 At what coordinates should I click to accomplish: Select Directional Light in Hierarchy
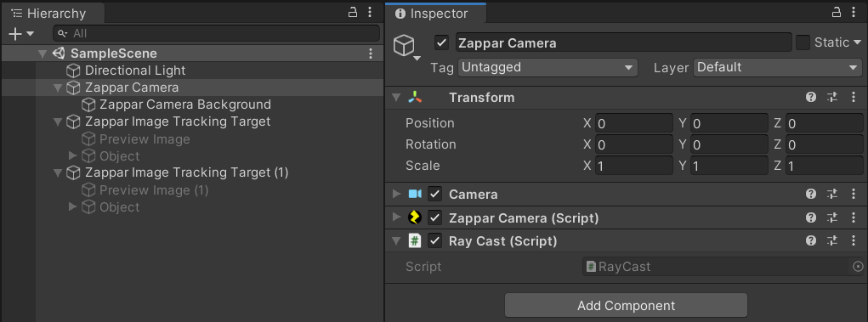pos(136,71)
